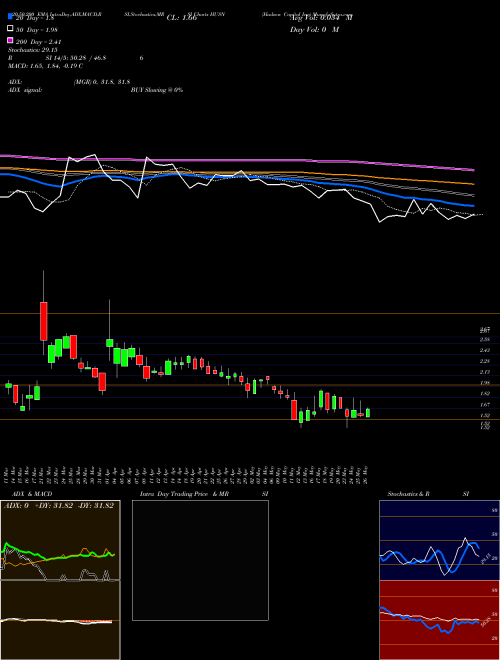Click the 1.82 price axis label
The height and width of the screenshot is (660, 500).
pyautogui.click(x=484, y=394)
